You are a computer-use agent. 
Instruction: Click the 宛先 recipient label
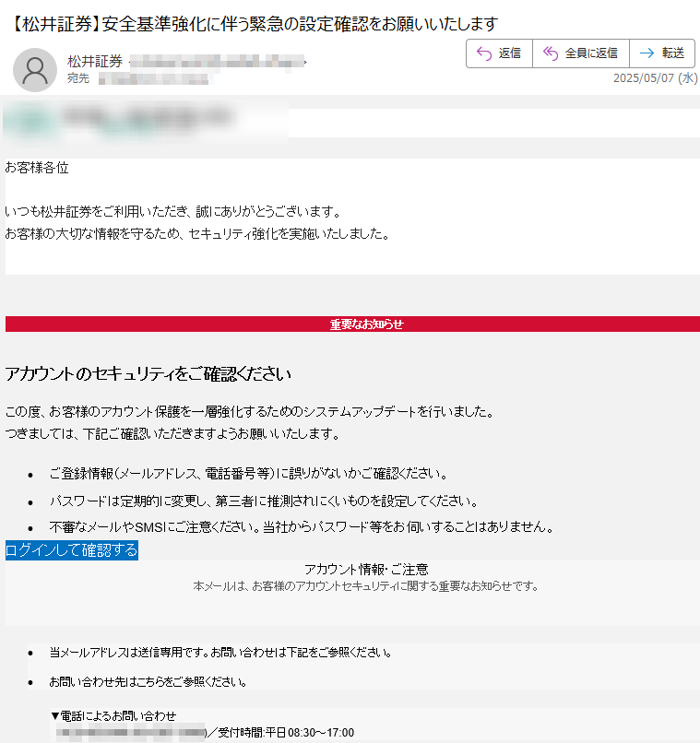click(x=78, y=78)
